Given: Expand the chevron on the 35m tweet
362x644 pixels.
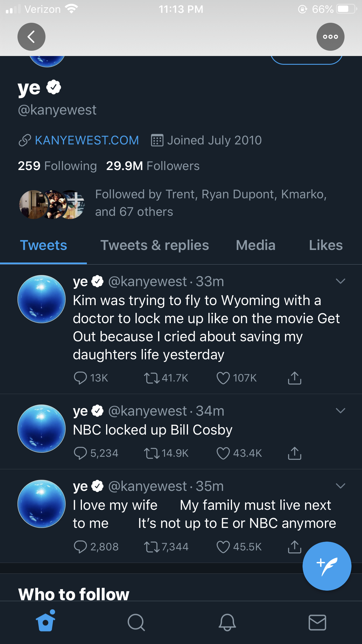Looking at the screenshot, I should click(x=340, y=486).
